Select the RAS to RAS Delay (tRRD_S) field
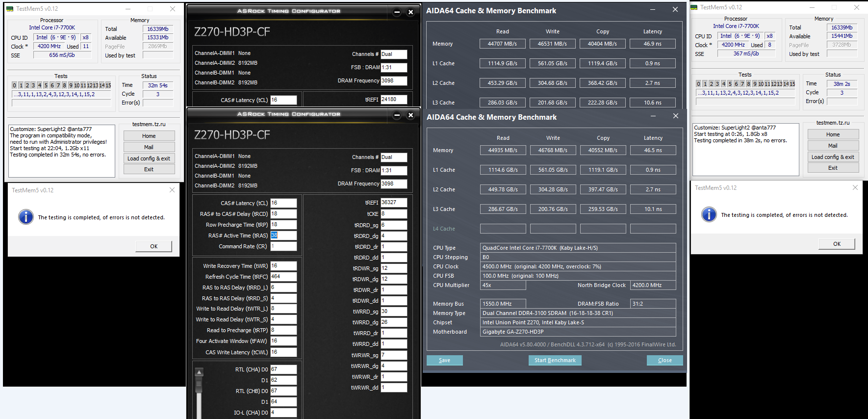This screenshot has width=868, height=419. pos(283,298)
